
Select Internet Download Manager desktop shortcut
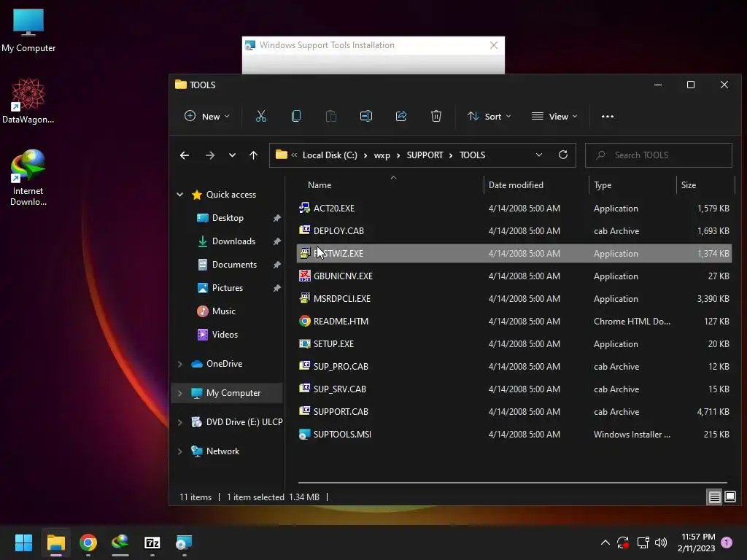click(x=28, y=178)
